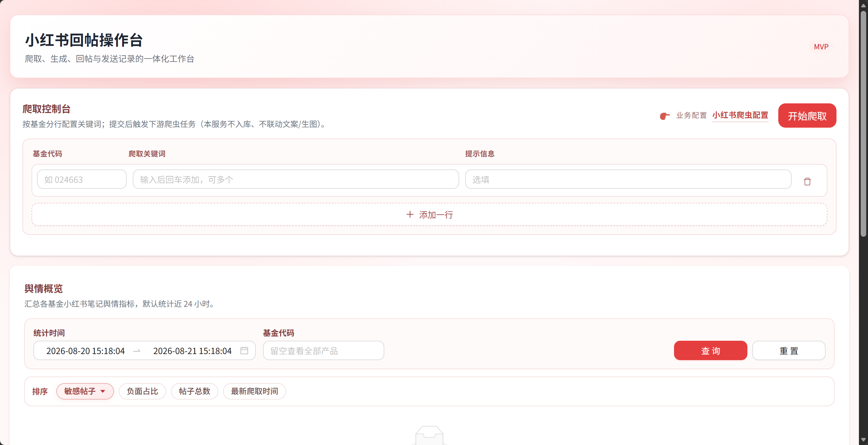Click the scrollbar down arrow
This screenshot has height=445, width=868.
point(863,440)
